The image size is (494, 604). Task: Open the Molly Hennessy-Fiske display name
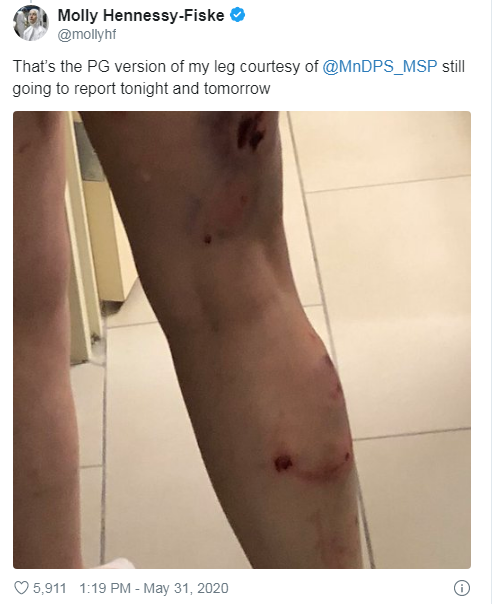point(141,15)
